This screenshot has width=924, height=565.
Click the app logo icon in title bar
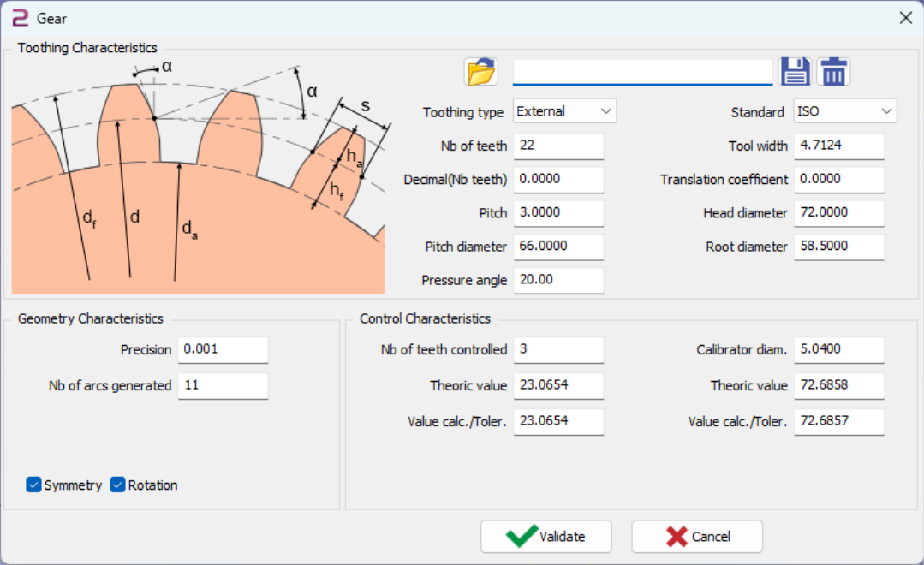pos(20,18)
